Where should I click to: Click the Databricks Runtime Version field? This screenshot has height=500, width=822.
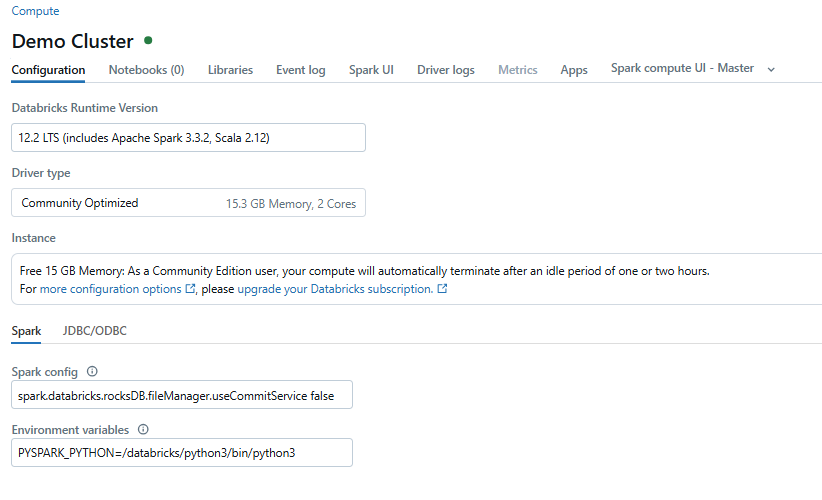pos(188,137)
